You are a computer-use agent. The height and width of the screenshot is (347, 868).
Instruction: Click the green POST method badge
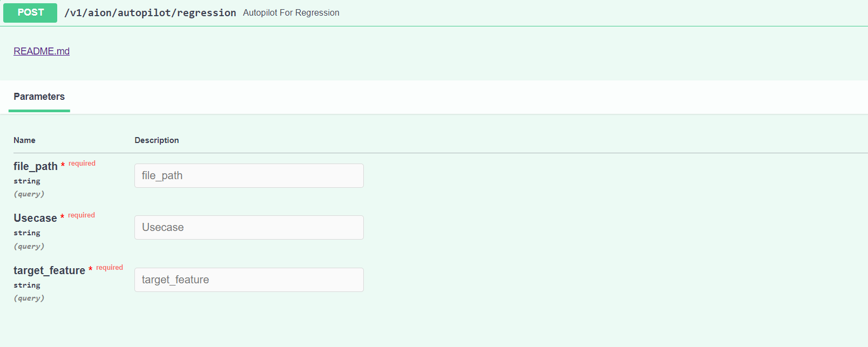[30, 13]
